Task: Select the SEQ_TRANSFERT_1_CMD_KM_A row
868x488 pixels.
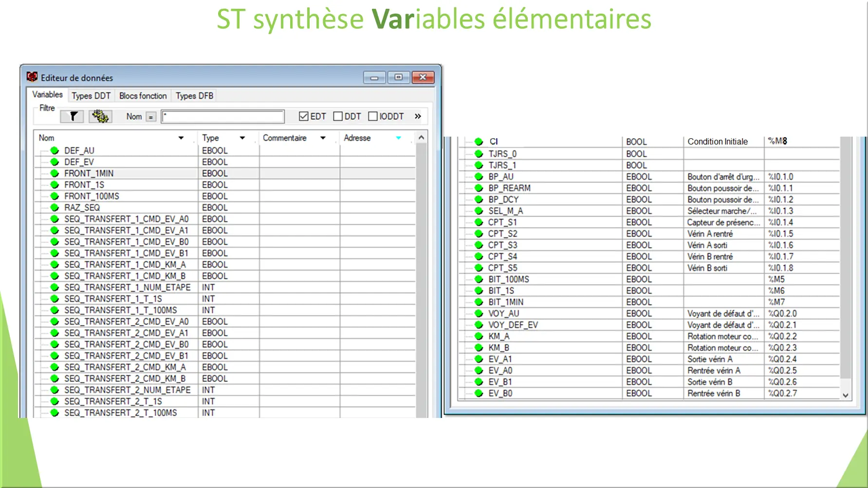Action: (124, 264)
